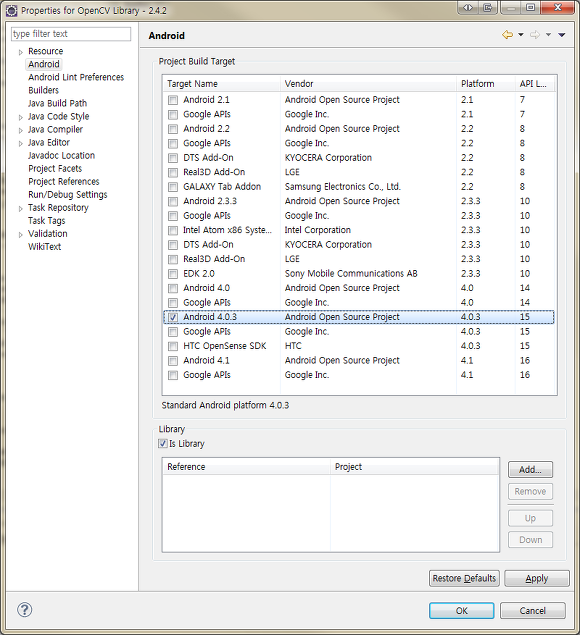Confirm with the OK button
Image resolution: width=580 pixels, height=635 pixels.
tap(461, 610)
